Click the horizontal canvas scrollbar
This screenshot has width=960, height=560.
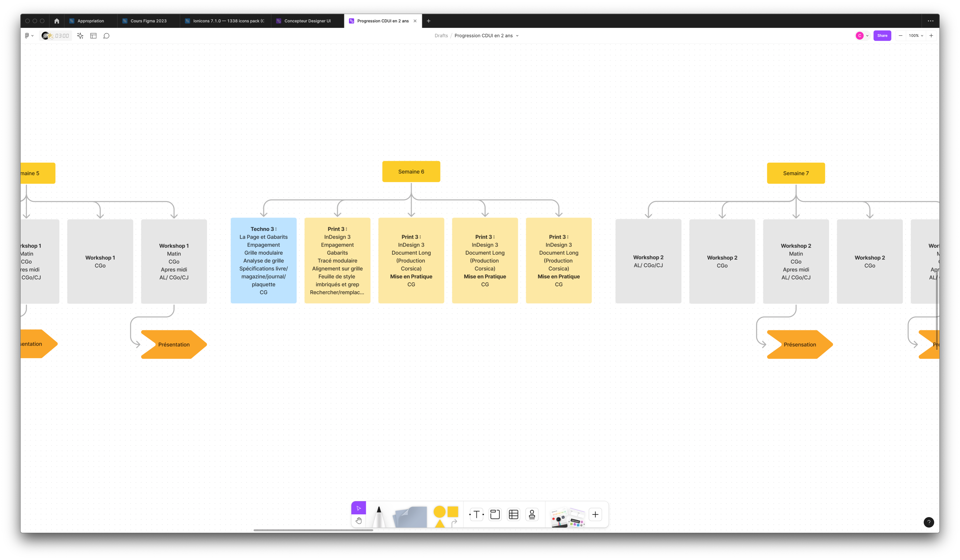pyautogui.click(x=313, y=530)
